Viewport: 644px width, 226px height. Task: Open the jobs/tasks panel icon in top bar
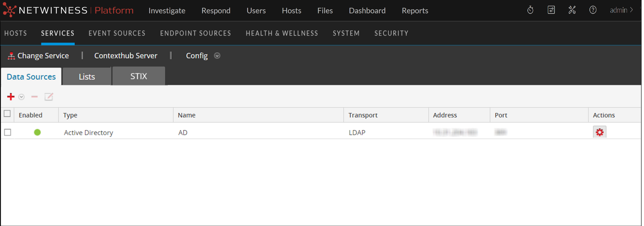tap(551, 10)
